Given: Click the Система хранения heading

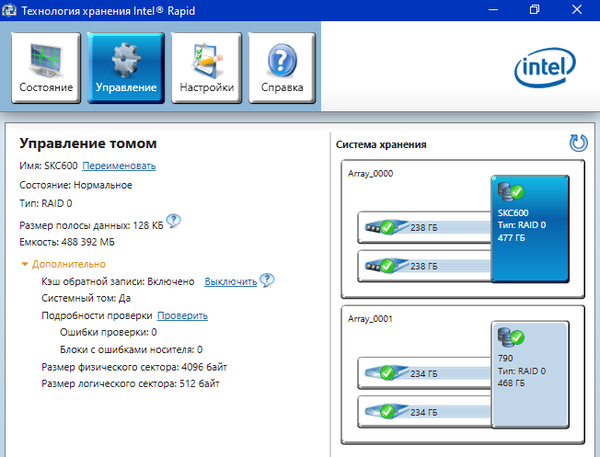Looking at the screenshot, I should tap(381, 145).
